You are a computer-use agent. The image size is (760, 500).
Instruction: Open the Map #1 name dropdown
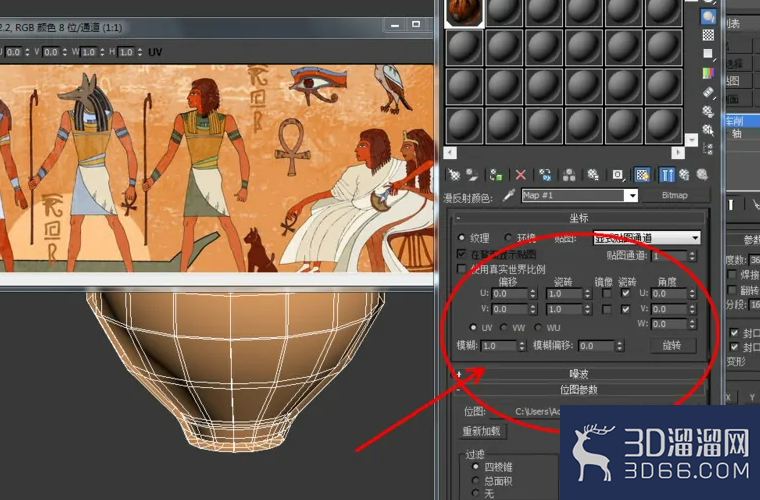632,195
